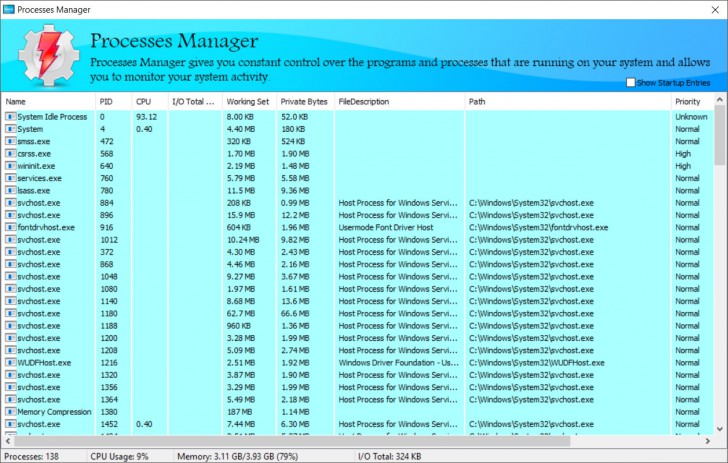Click the Processes: 138 status entry

point(32,456)
